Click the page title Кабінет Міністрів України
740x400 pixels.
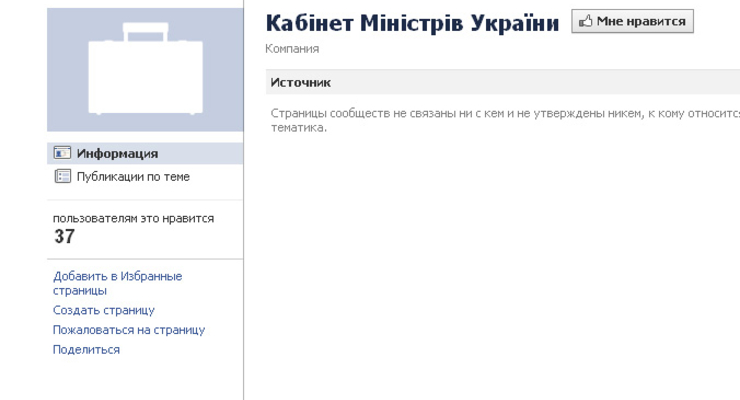412,23
